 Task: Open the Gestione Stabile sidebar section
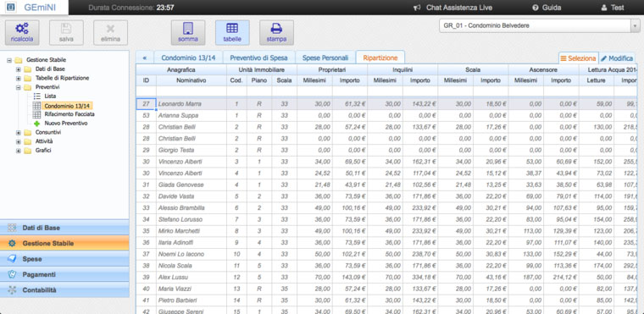click(x=64, y=244)
